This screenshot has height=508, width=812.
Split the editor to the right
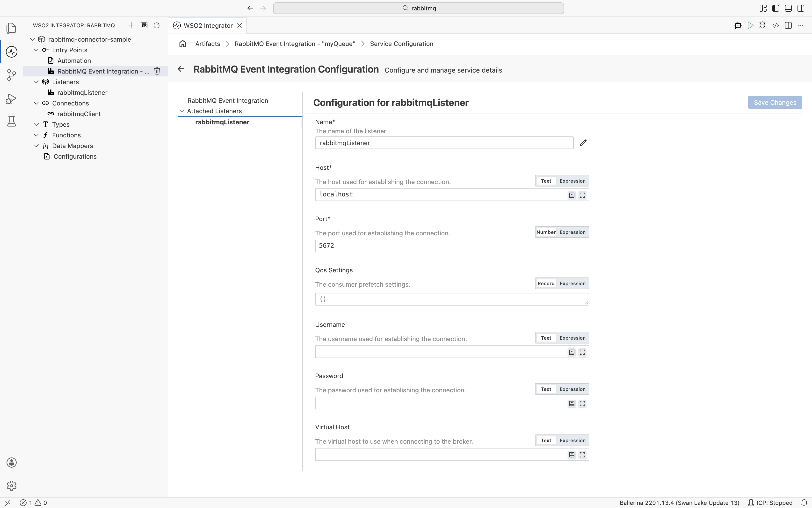[x=789, y=26]
